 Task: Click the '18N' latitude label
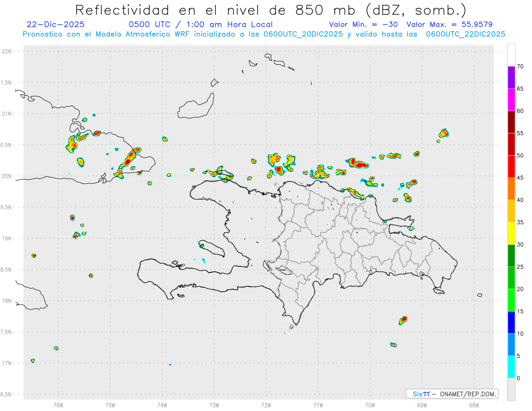point(8,301)
